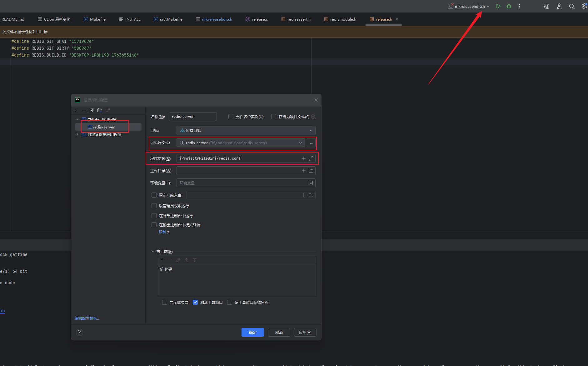Uncheck the activate tool window checkbox
Viewport: 588px width, 366px height.
(195, 302)
